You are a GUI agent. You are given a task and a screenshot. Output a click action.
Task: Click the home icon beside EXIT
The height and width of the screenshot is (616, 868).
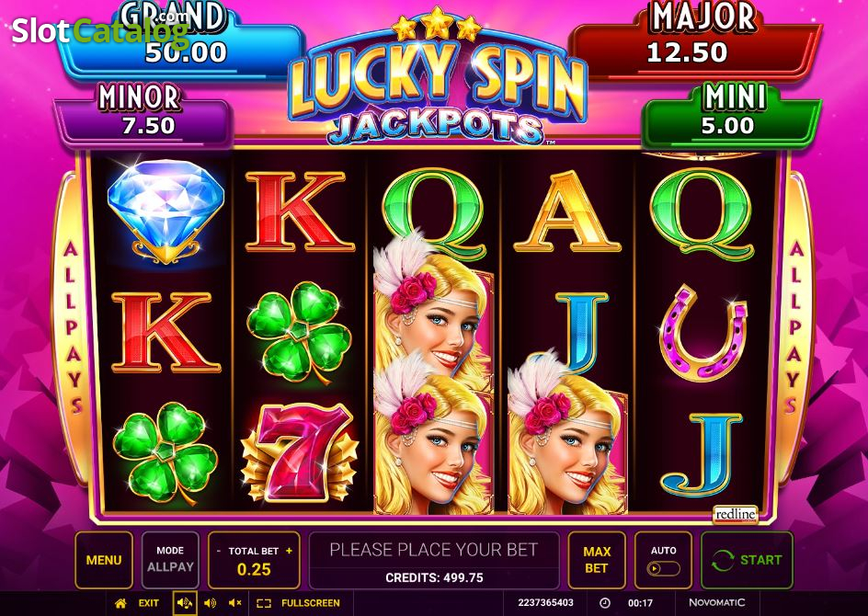click(120, 603)
